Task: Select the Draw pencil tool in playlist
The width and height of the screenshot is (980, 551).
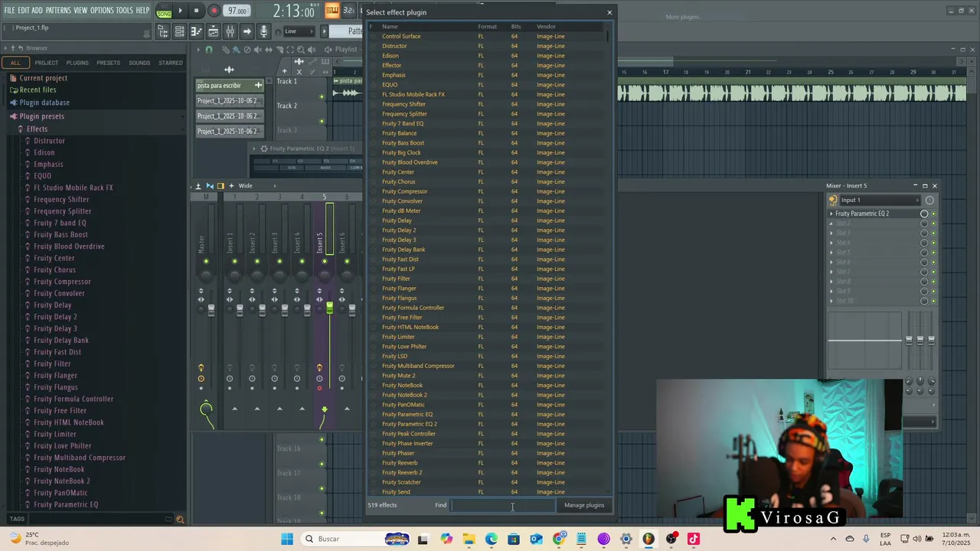Action: pos(225,50)
